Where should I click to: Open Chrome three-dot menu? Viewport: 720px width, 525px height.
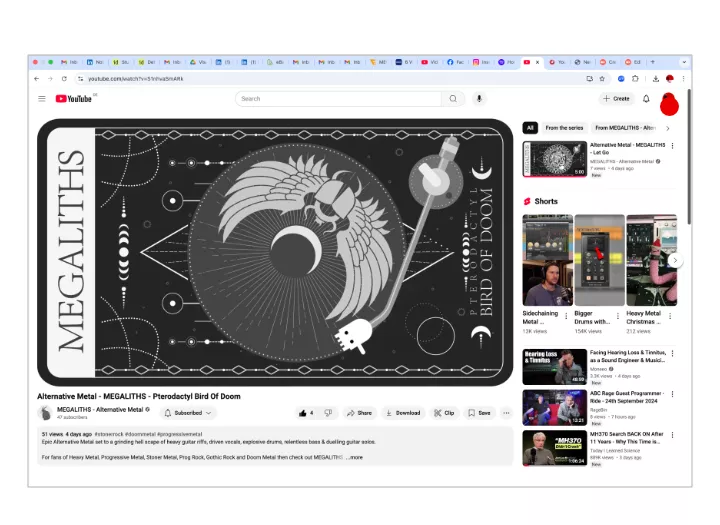click(x=683, y=79)
